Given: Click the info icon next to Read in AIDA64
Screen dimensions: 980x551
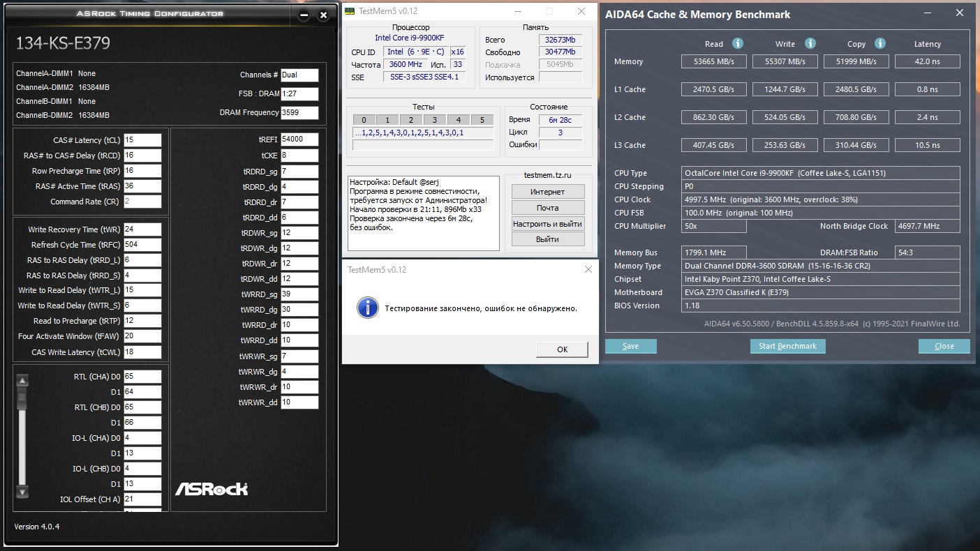Looking at the screenshot, I should pyautogui.click(x=737, y=43).
